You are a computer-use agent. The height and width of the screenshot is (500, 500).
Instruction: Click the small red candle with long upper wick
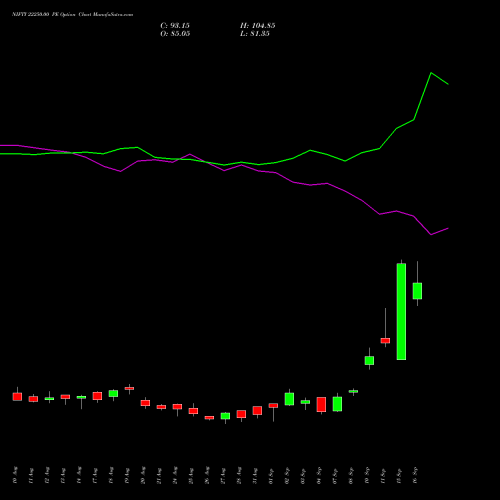pyautogui.click(x=385, y=340)
